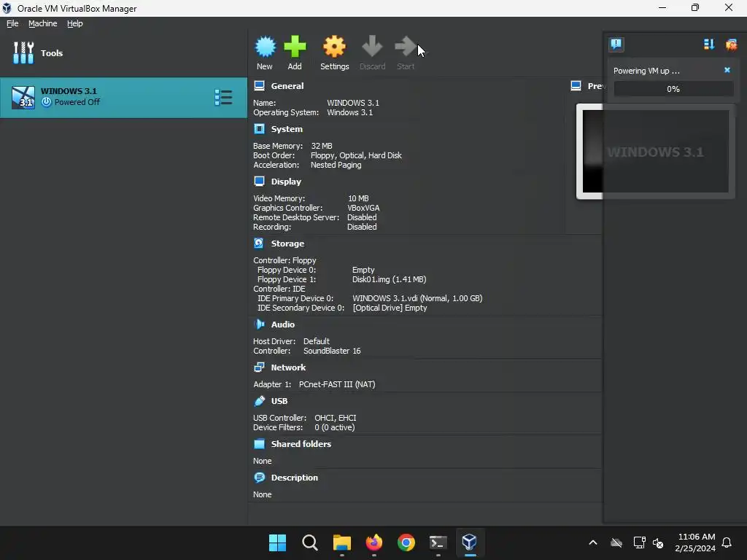747x560 pixels.
Task: Click the USB section heading
Action: [279, 401]
